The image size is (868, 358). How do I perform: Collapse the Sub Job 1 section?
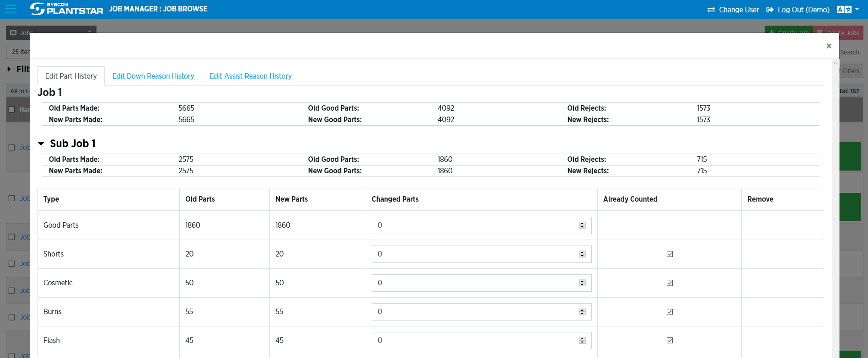click(41, 144)
